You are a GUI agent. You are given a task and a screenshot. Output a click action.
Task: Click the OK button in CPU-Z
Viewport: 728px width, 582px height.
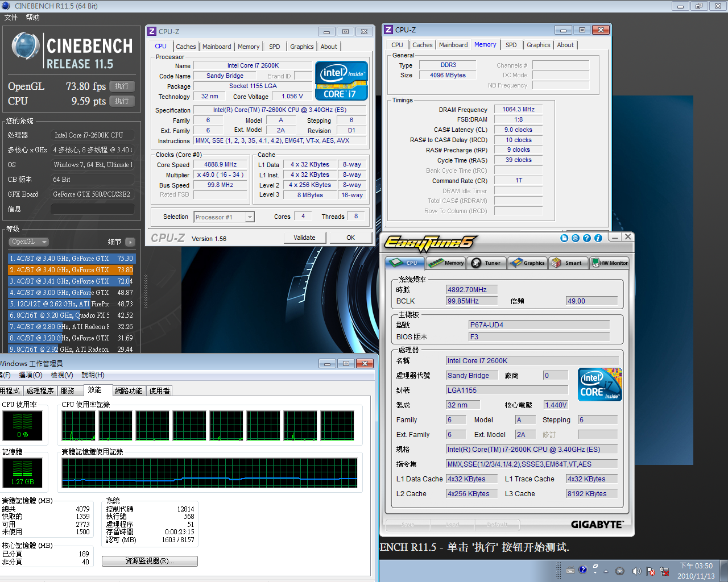pos(351,238)
